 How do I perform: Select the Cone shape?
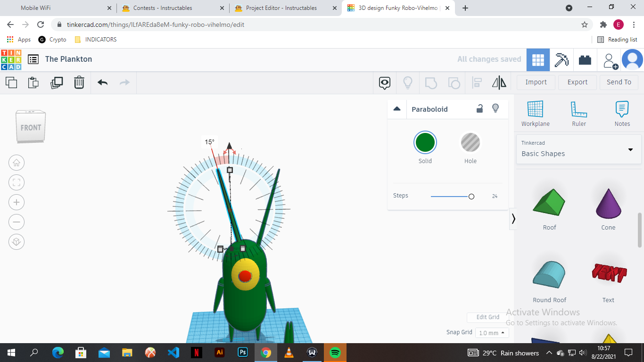coord(608,204)
